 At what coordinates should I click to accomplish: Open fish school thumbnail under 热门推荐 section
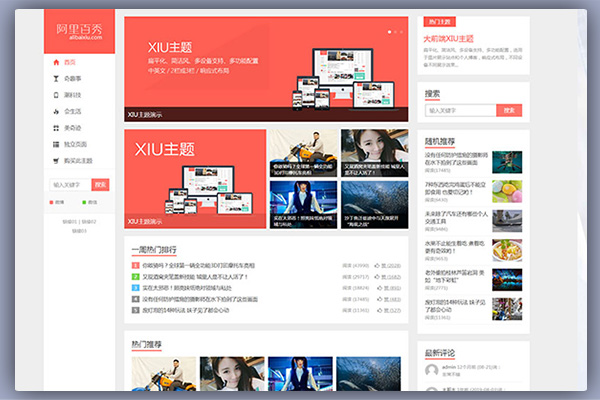tap(368, 374)
